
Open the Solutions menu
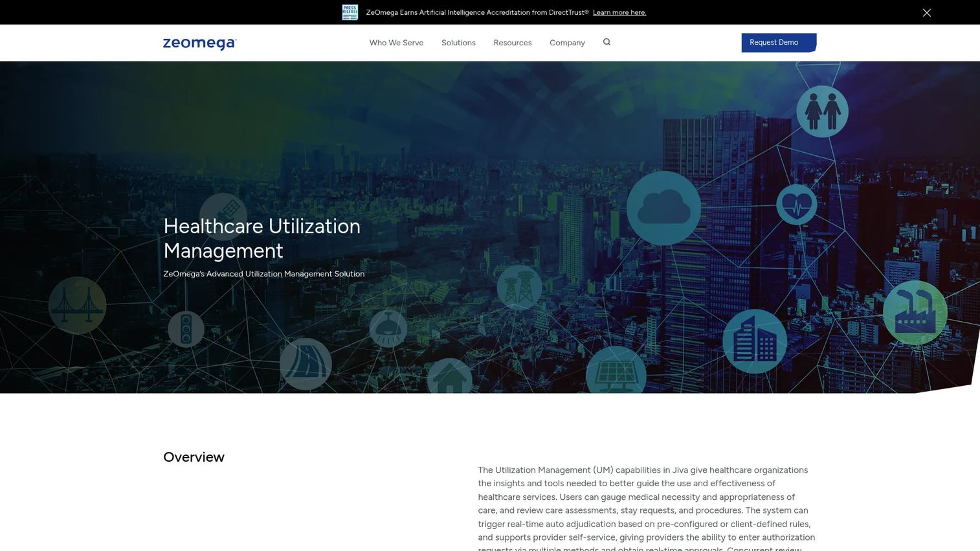pyautogui.click(x=458, y=43)
